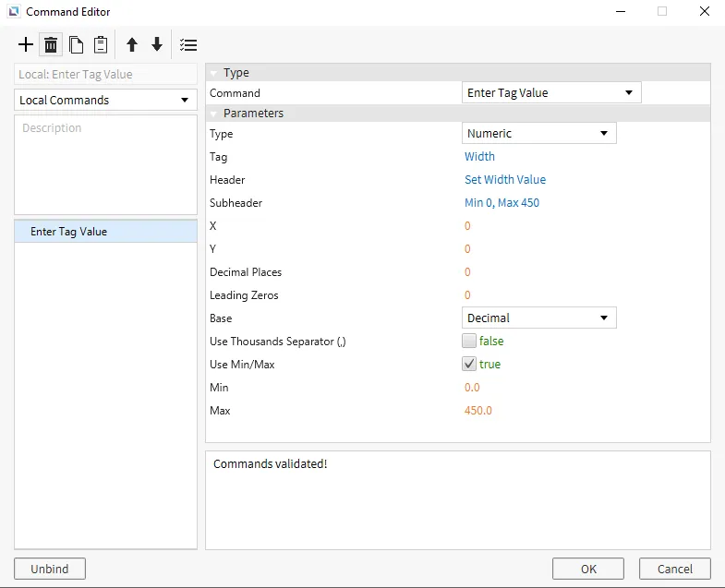Viewport: 725px width, 588px height.
Task: Enable the Use Thousands Separator checkbox
Action: pyautogui.click(x=469, y=342)
